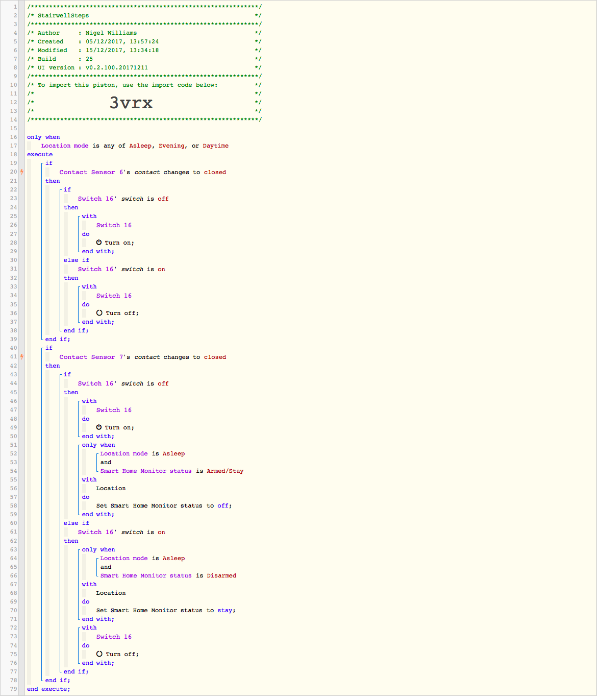Click the 'Switch 16' device on line 26
601x700 pixels.
pos(114,225)
